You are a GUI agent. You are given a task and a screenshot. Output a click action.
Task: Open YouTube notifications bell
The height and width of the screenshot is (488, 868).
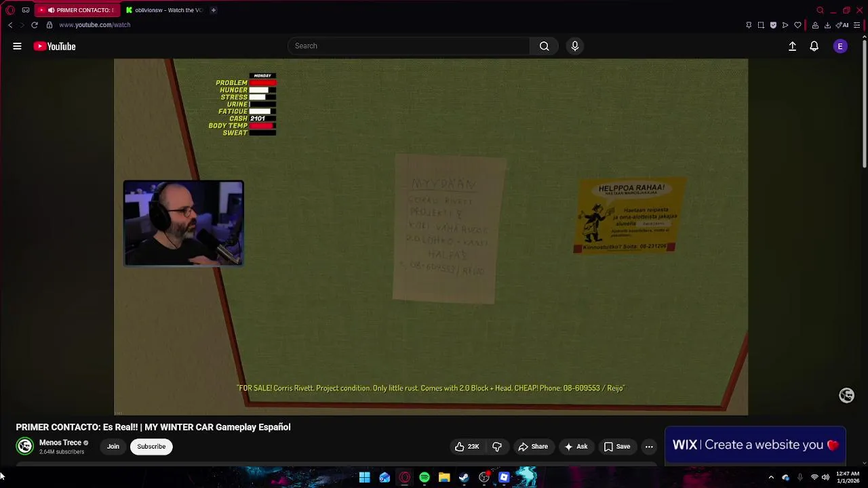814,46
